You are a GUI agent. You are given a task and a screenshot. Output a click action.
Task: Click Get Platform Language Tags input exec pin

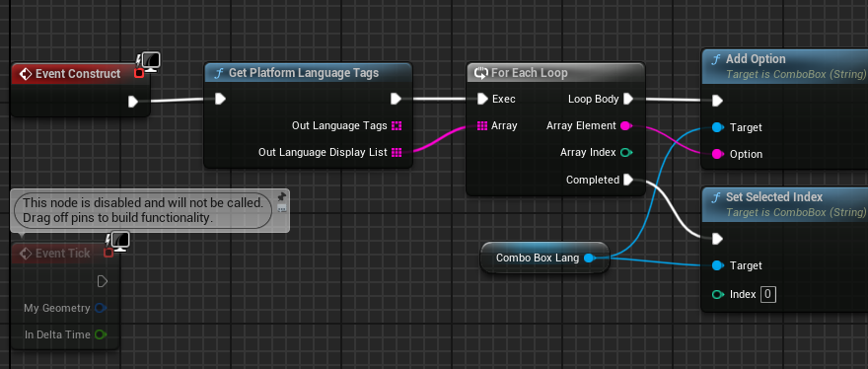tap(220, 99)
